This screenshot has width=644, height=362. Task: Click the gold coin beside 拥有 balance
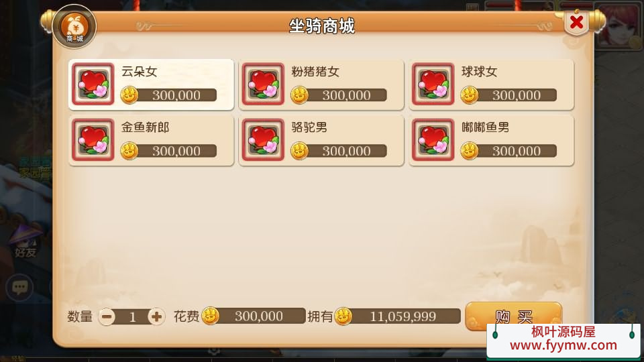click(343, 316)
